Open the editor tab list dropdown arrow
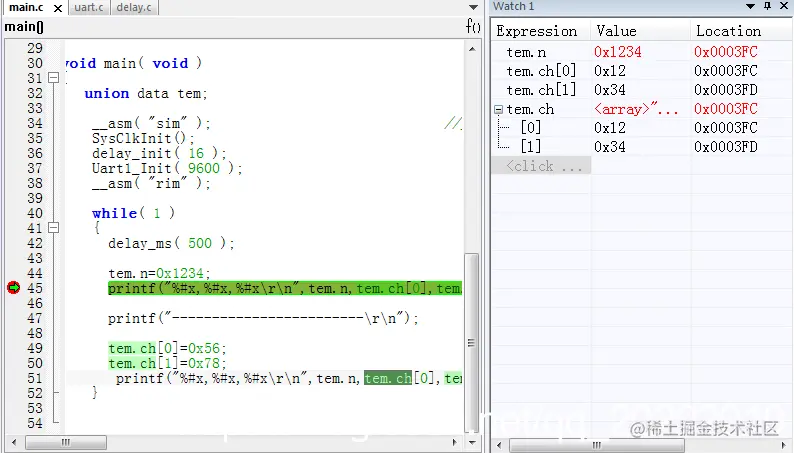The height and width of the screenshot is (453, 794). click(473, 8)
